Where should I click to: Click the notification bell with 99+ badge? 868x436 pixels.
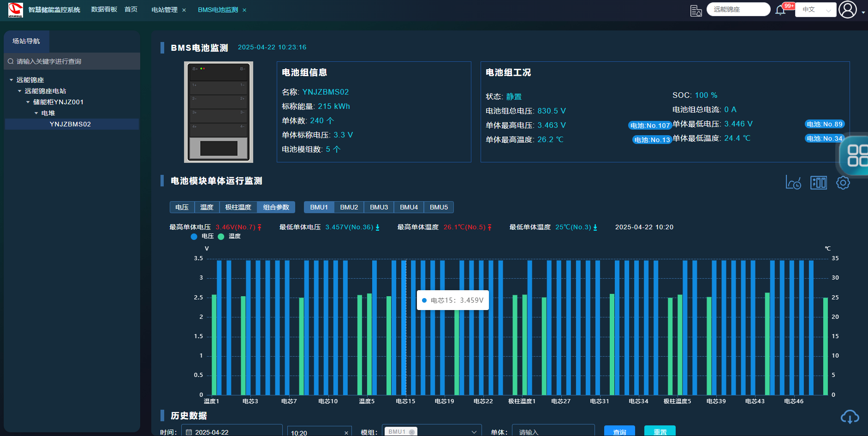click(780, 10)
